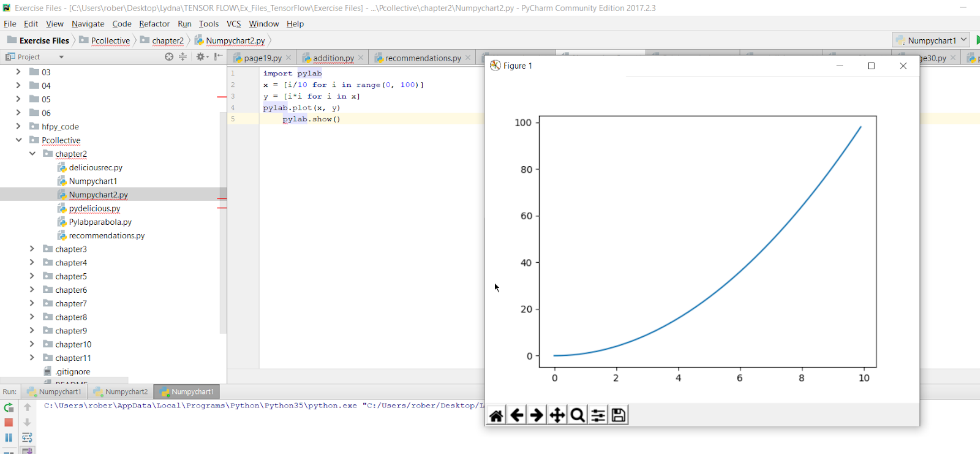Viewport: 980px width, 454px height.
Task: Pause output in the Run panel
Action: click(x=9, y=437)
